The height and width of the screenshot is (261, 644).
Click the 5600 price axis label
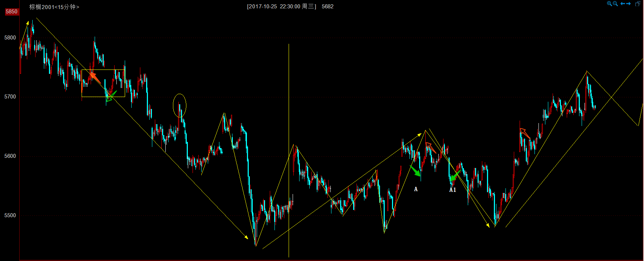[x=10, y=156]
